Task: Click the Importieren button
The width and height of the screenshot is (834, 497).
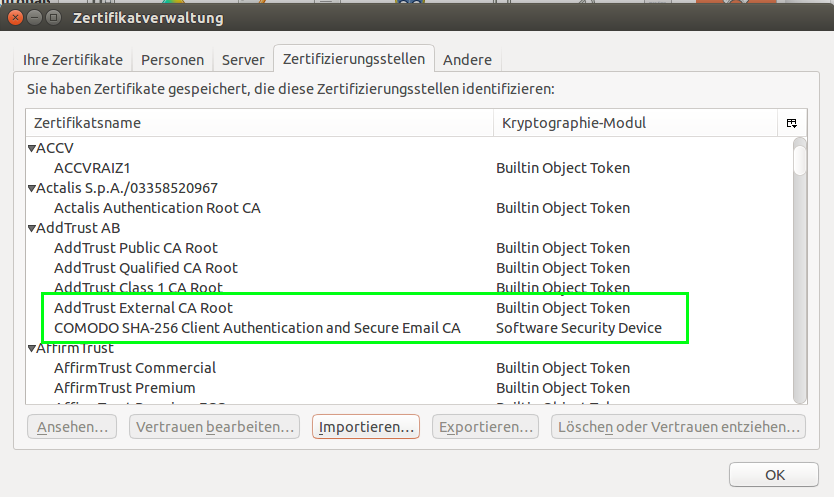Action: [x=366, y=427]
